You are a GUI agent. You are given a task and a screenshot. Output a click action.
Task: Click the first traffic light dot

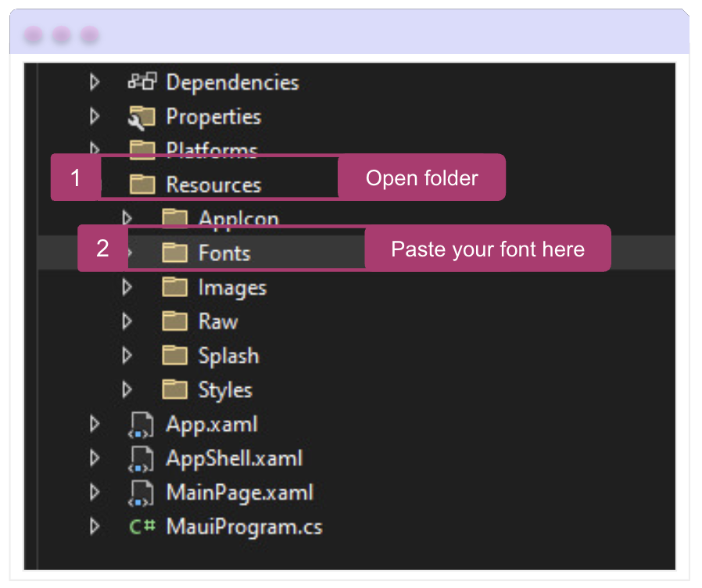[x=32, y=34]
